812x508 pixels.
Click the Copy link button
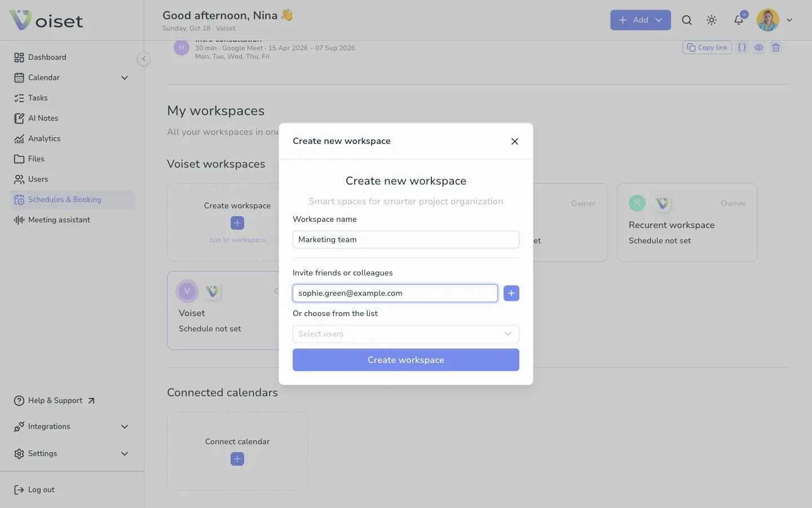point(707,47)
